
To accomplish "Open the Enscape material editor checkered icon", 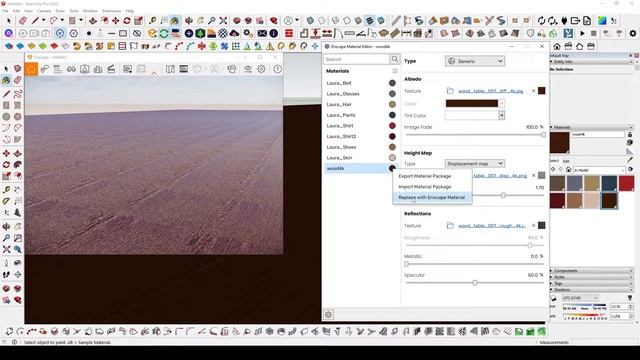I will click(223, 33).
